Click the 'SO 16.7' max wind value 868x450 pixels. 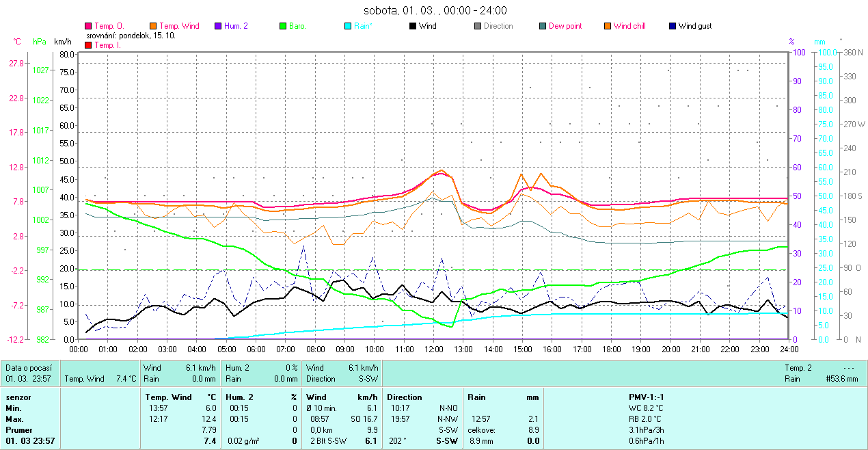(364, 419)
